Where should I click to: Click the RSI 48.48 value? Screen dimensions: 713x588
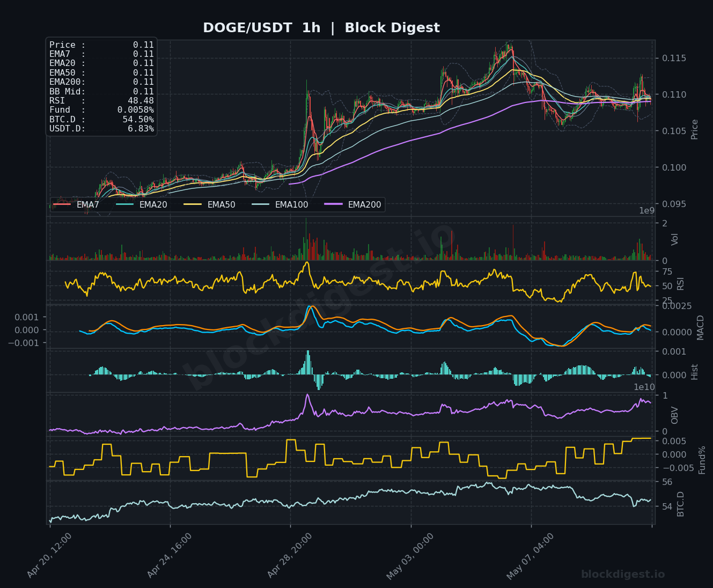(x=141, y=101)
